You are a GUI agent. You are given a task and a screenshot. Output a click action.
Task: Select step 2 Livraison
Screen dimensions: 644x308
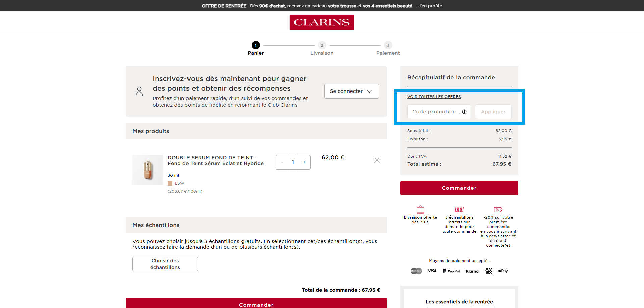coord(322,48)
